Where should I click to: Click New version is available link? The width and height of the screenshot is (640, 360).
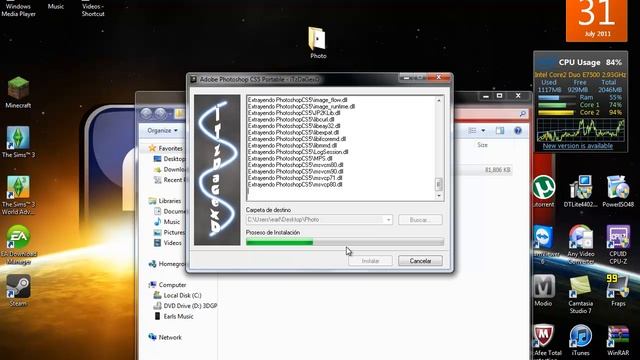[578, 146]
